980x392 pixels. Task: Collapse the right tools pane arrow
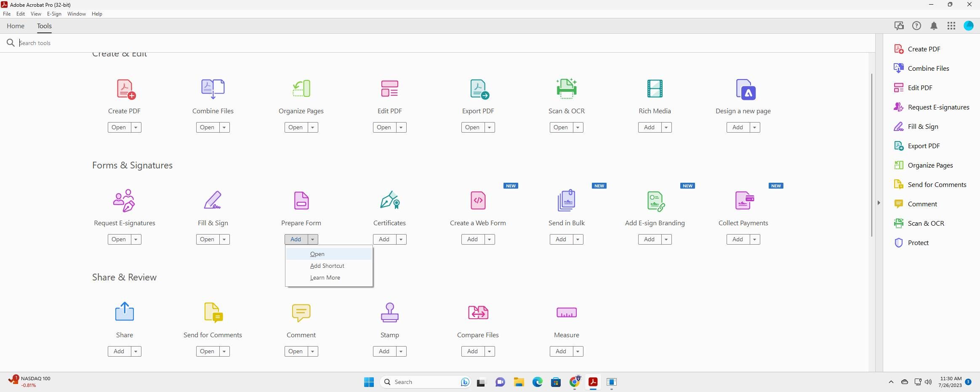(x=879, y=203)
